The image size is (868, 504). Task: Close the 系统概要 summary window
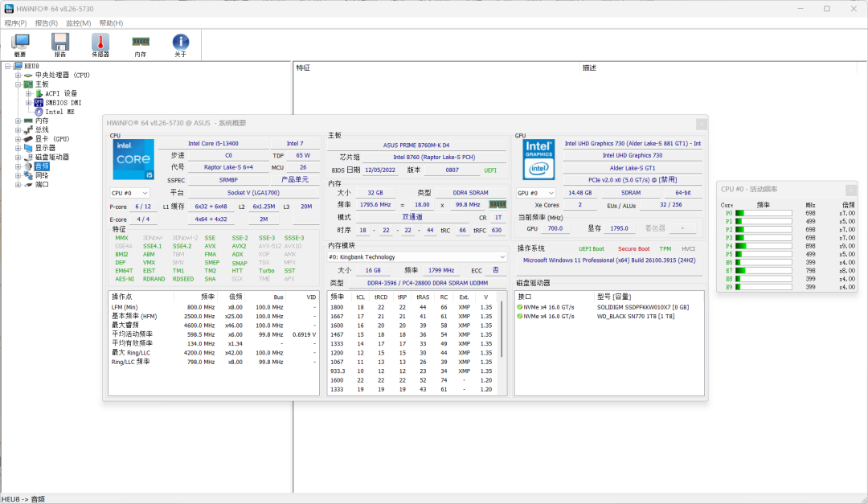[x=702, y=124]
